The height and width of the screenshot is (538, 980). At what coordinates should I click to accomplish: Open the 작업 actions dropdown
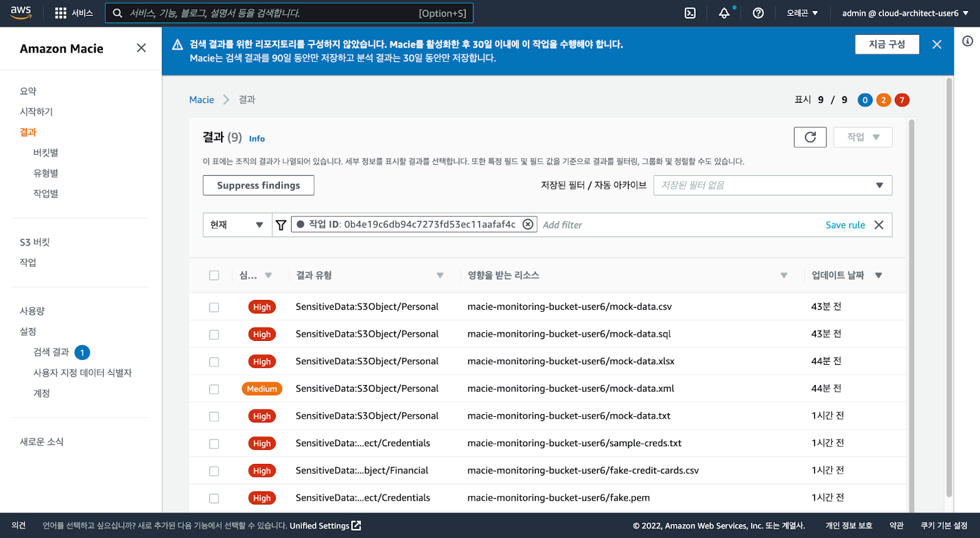pyautogui.click(x=863, y=137)
